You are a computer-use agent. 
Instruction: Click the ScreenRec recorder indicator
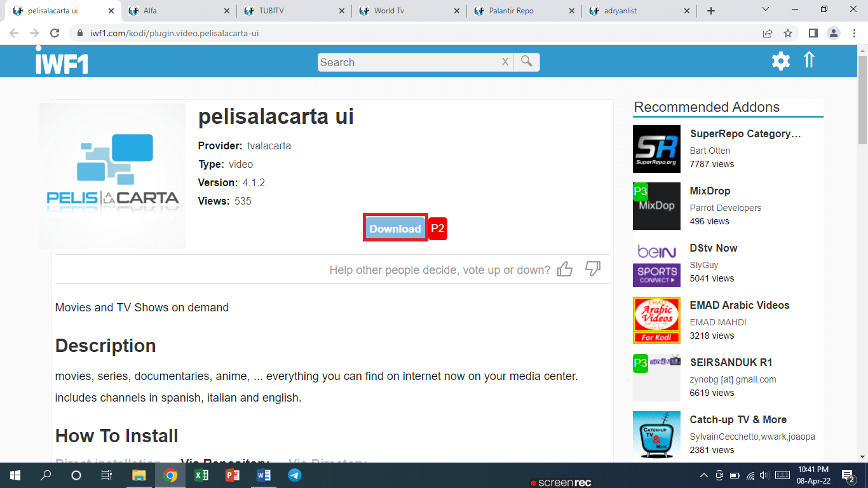point(561,482)
